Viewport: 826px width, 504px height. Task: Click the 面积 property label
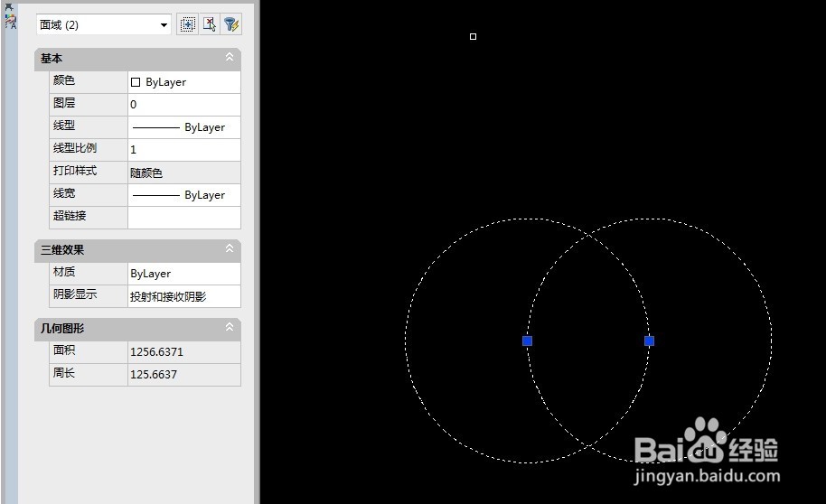[64, 350]
